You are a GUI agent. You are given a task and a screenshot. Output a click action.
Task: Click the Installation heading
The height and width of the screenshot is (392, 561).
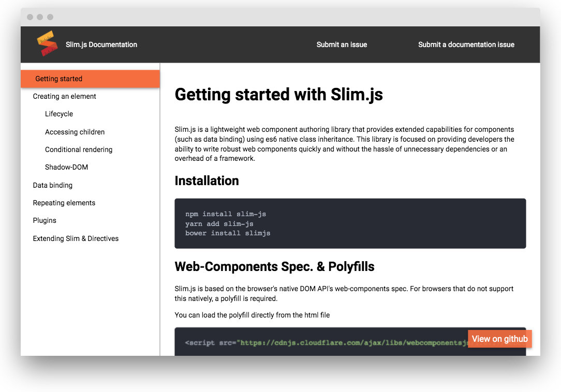(x=207, y=180)
